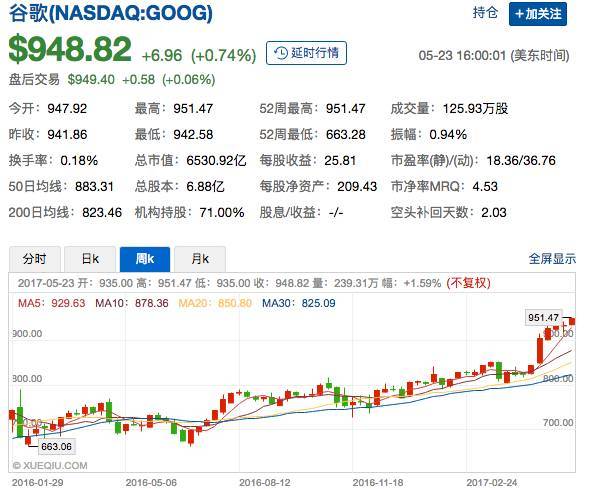Click the 663.06 low marker on chart
The image size is (589, 489).
coord(56,447)
